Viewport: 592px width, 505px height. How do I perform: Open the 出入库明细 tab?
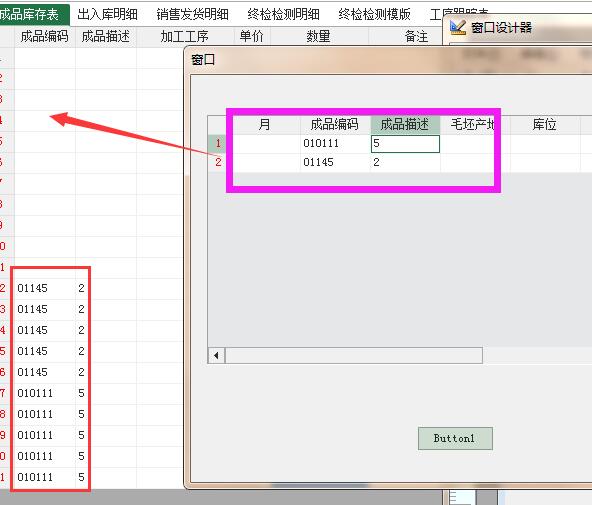[108, 14]
